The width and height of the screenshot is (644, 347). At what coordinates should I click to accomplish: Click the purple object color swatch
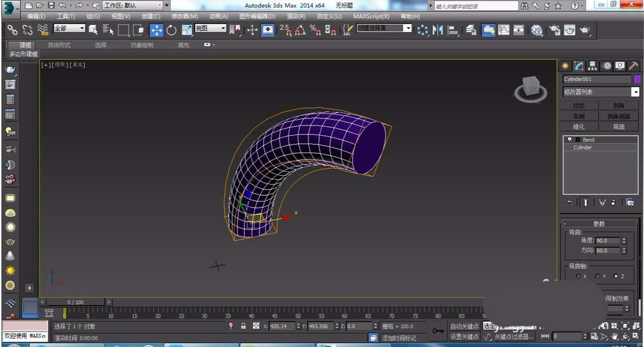click(637, 79)
